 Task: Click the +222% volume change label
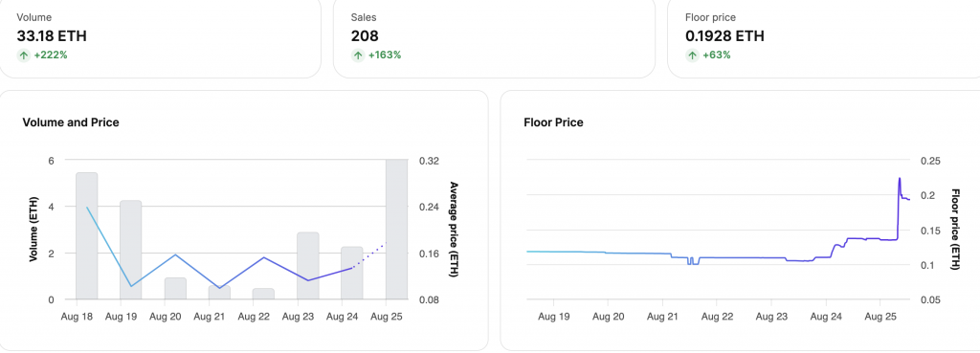51,55
